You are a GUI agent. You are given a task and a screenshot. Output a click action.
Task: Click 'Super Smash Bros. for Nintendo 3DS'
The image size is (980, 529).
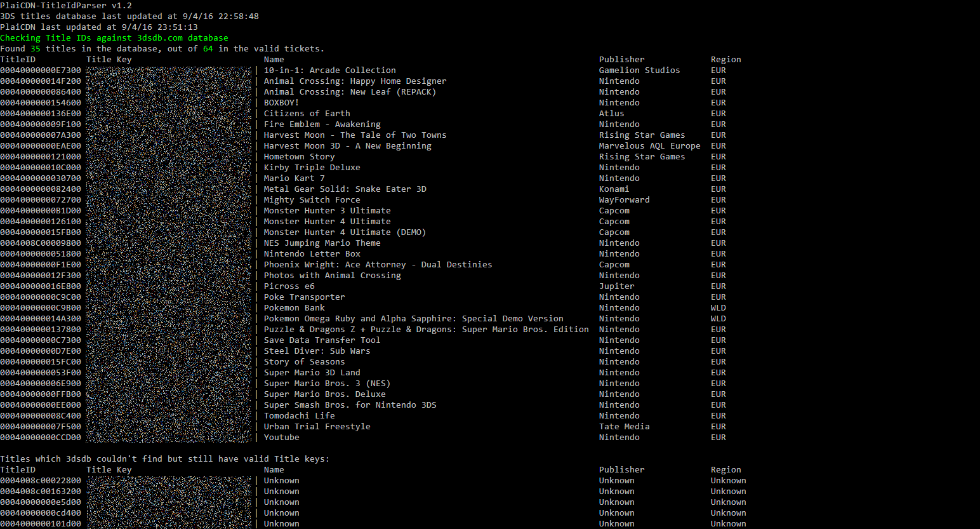pyautogui.click(x=350, y=405)
